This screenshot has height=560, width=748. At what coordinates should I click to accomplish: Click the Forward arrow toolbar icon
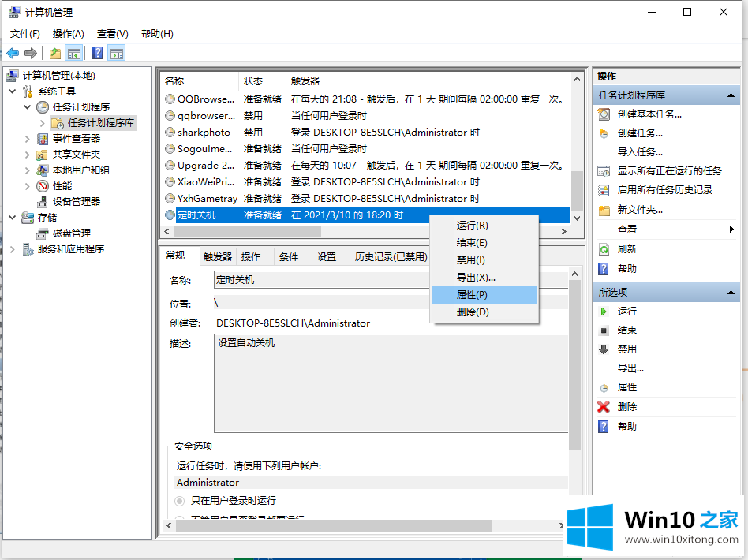pyautogui.click(x=31, y=53)
